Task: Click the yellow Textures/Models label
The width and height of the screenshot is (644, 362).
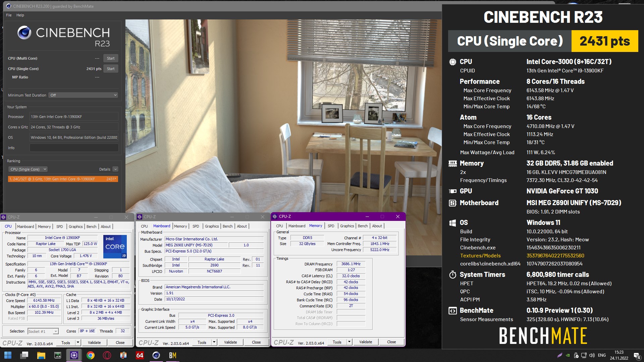Action: [x=480, y=256]
